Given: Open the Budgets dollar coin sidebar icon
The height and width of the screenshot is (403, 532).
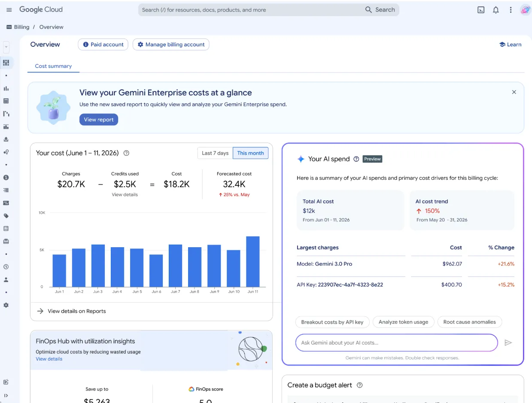Looking at the screenshot, I should (6, 177).
